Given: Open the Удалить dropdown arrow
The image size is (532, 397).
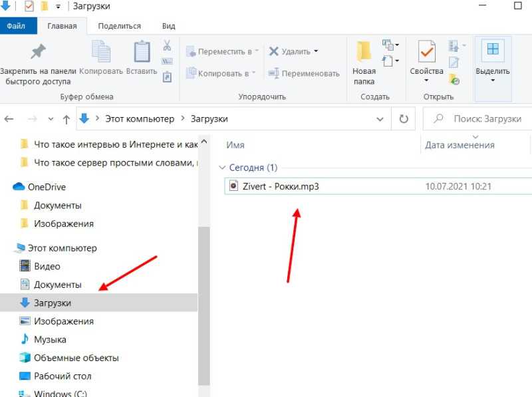Looking at the screenshot, I should pos(316,51).
